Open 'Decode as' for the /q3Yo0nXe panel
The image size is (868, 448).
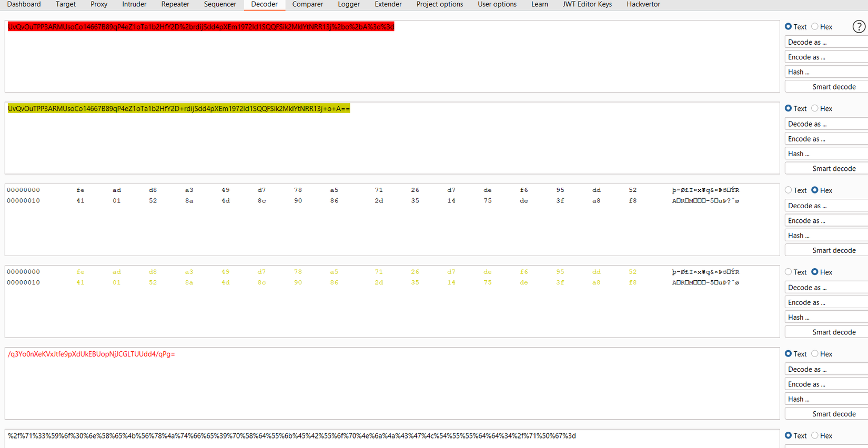(826, 369)
